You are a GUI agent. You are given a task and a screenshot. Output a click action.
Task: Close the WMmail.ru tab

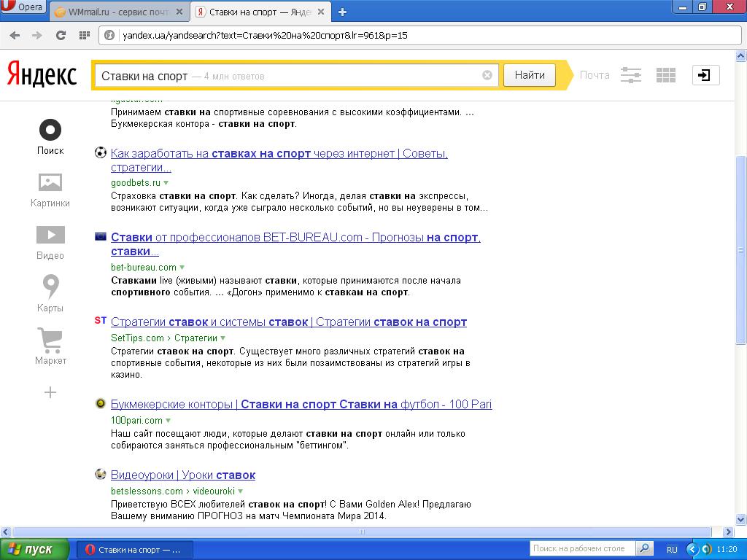tap(179, 12)
